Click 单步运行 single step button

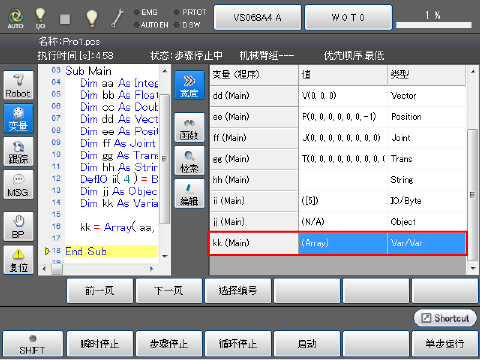pos(445,344)
